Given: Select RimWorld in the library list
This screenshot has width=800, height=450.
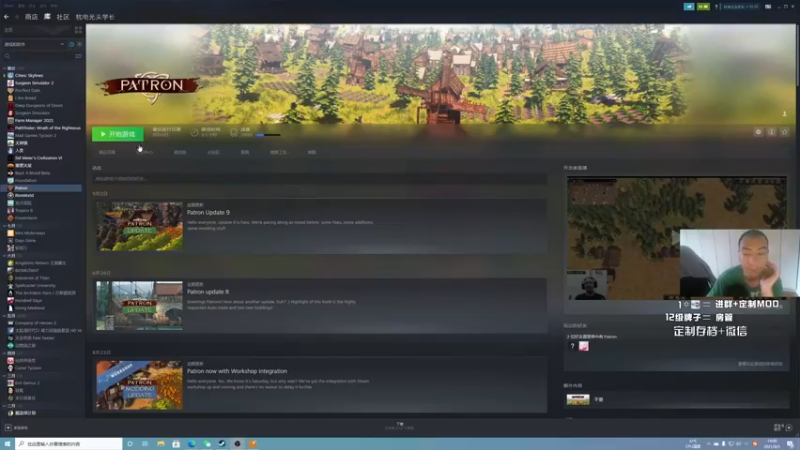Looking at the screenshot, I should tap(24, 195).
